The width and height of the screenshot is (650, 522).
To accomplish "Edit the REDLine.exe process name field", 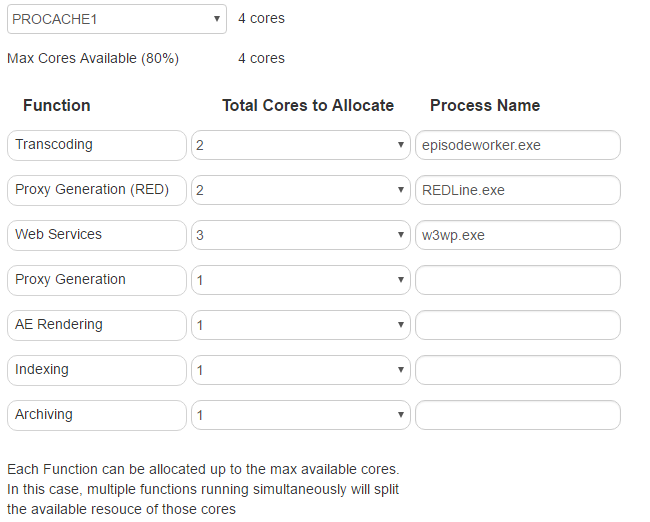I will [x=518, y=190].
